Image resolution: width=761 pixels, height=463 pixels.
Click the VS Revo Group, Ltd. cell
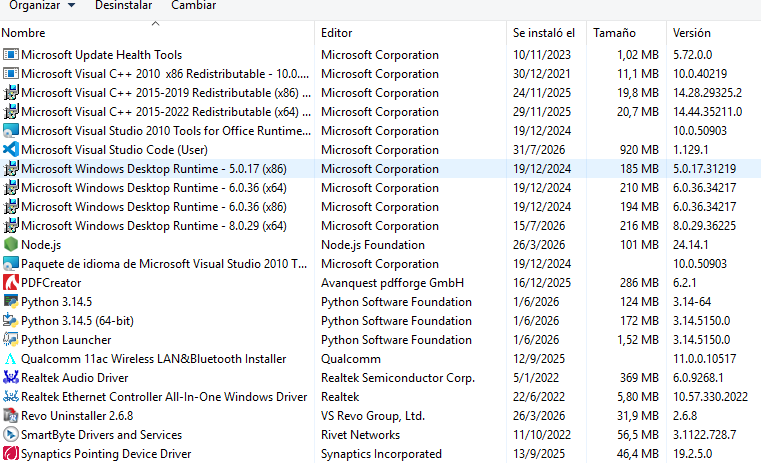373,415
